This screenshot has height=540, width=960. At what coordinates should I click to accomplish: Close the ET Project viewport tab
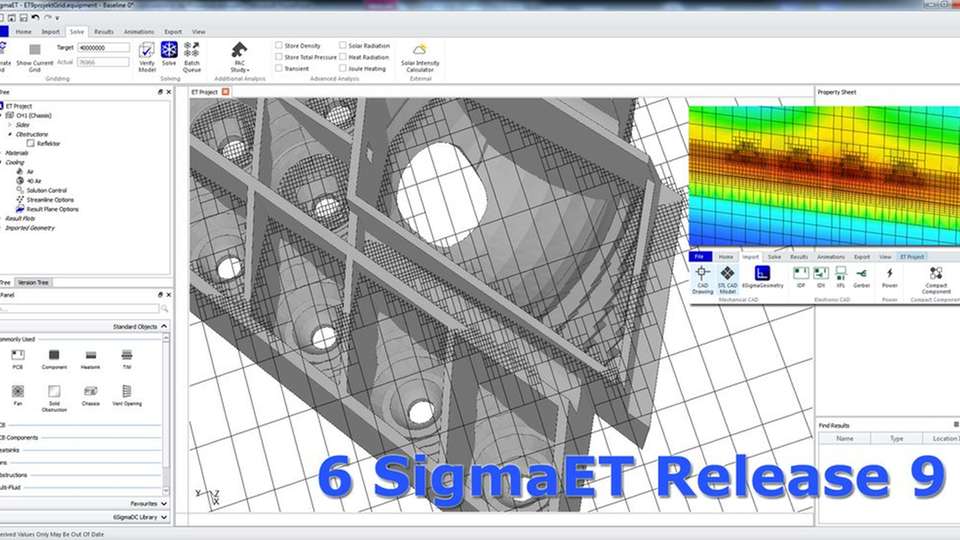pos(225,92)
